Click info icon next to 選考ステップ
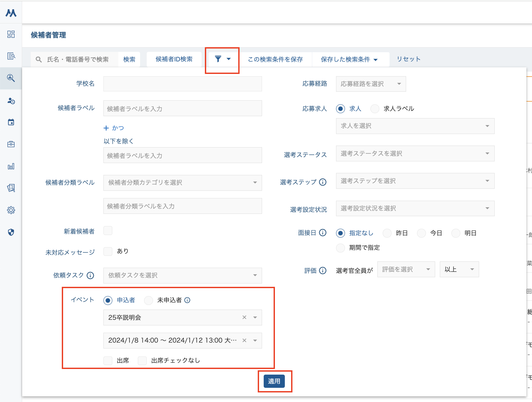The image size is (532, 402). tap(323, 182)
